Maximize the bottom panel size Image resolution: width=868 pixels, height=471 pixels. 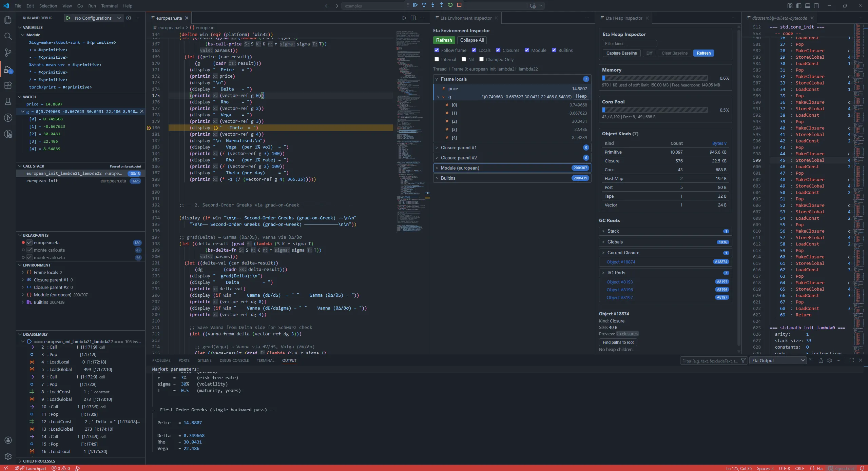[x=852, y=360]
